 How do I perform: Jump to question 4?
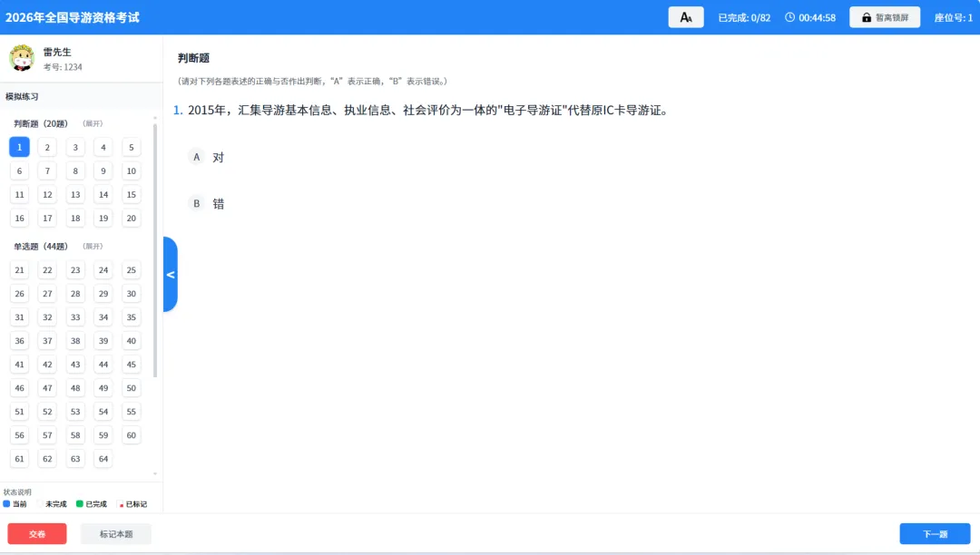[x=103, y=147]
